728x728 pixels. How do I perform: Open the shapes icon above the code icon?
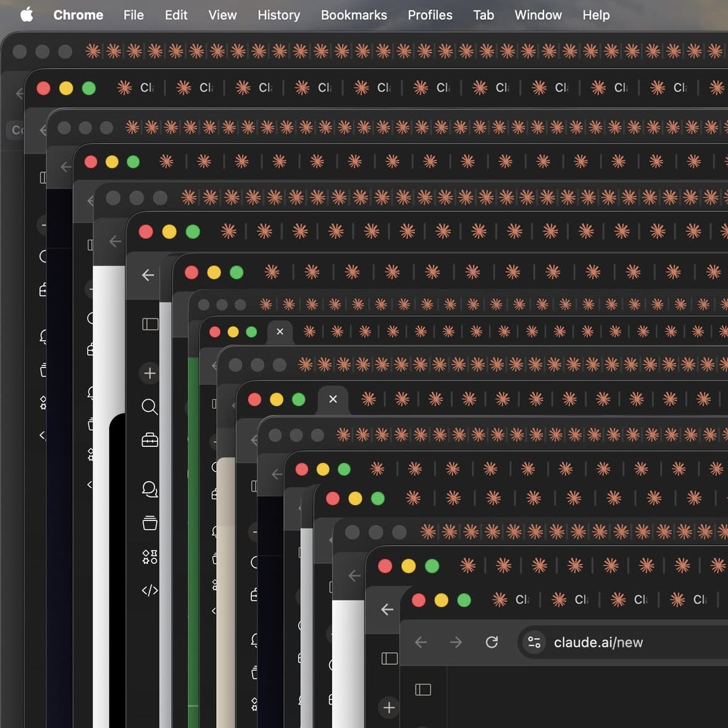point(149,556)
